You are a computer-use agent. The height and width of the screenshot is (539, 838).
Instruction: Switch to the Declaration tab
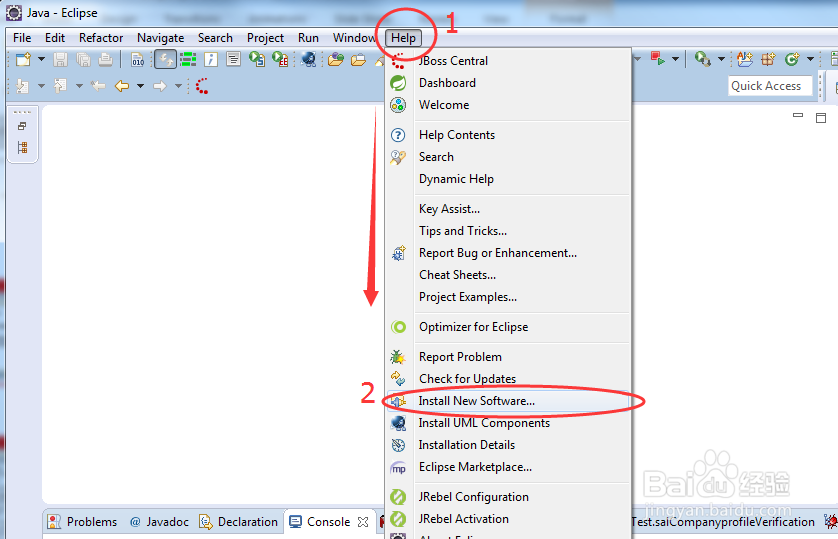pos(238,522)
